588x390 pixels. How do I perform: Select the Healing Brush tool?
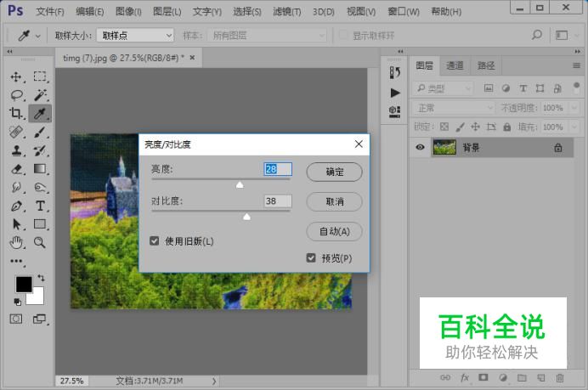[16, 132]
